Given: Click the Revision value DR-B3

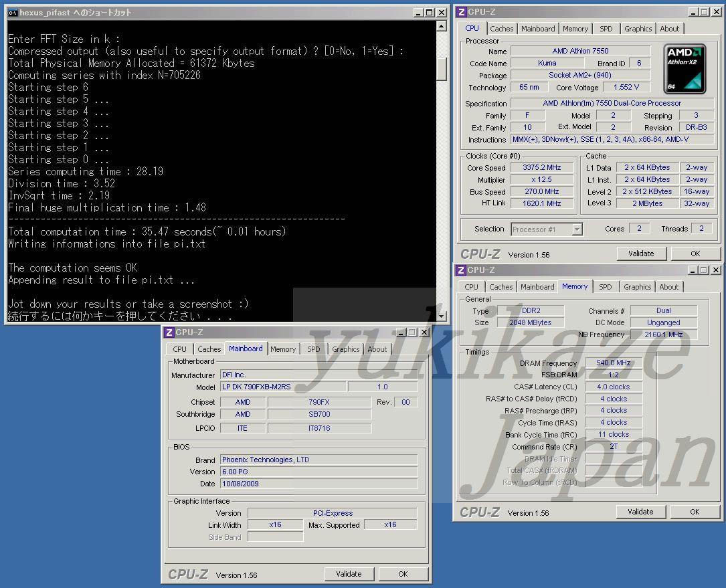Looking at the screenshot, I should tap(696, 127).
